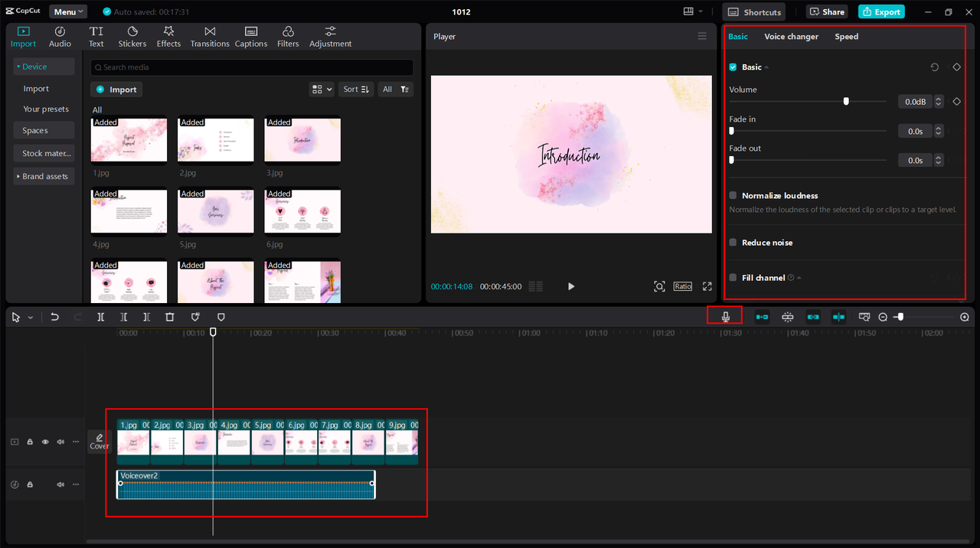This screenshot has width=980, height=548.
Task: Add keyframe for Volume
Action: [x=956, y=102]
